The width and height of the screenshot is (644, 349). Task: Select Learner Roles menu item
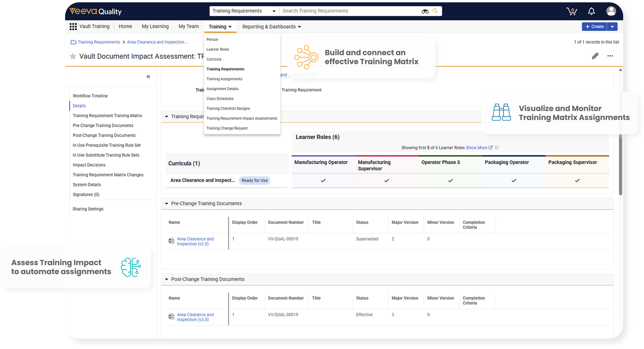pyautogui.click(x=218, y=50)
